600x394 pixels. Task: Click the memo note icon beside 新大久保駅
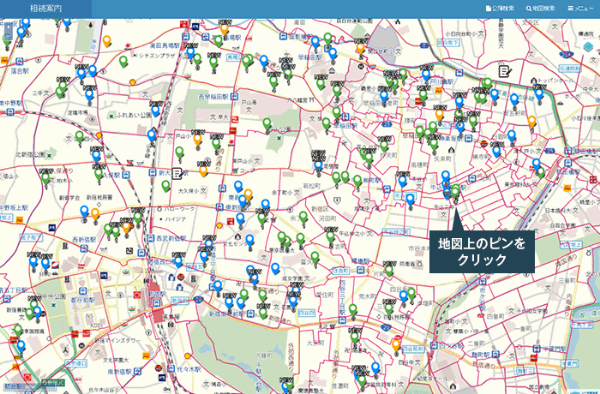tap(177, 173)
